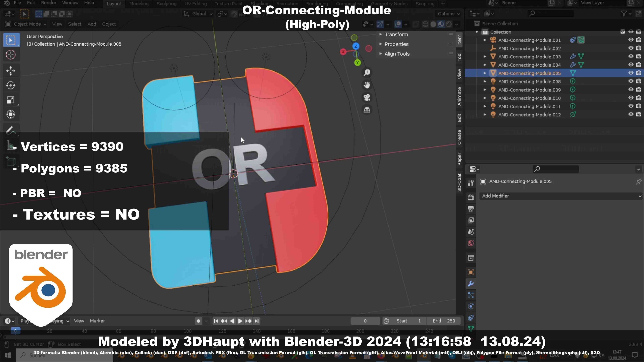Hide AND-Connecting-Module.003 with eye icon
Screen dimensions: 644x362
pos(631,56)
